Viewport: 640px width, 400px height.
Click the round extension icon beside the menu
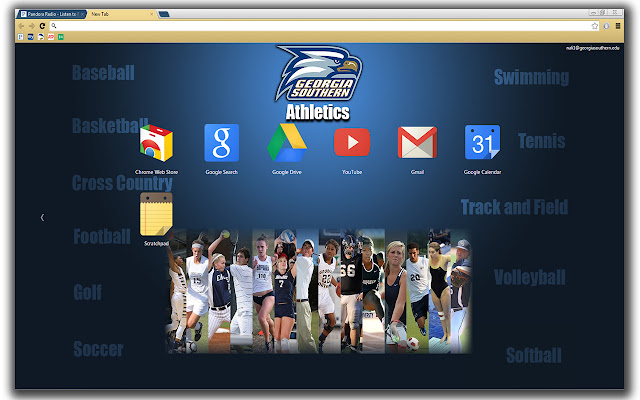pos(607,26)
